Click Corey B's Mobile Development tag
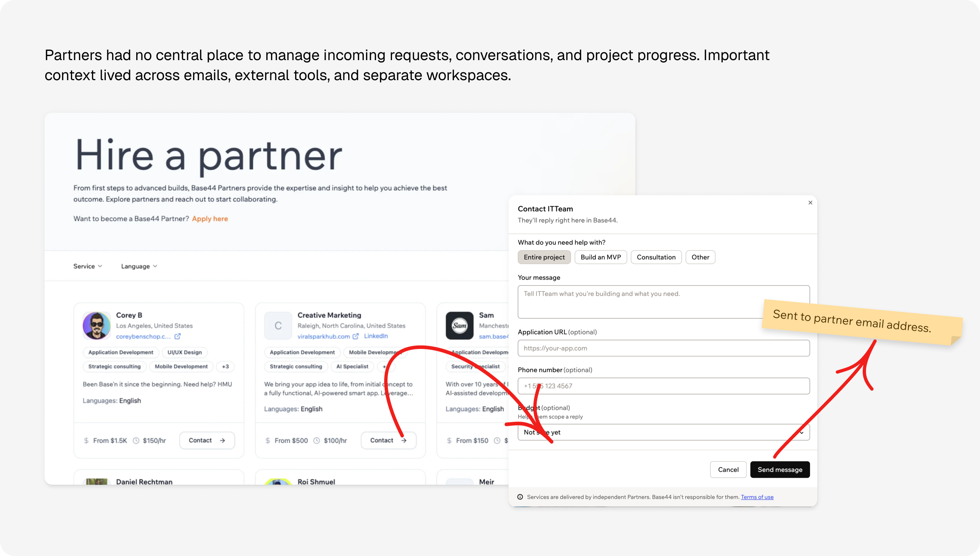This screenshot has width=980, height=556. 181,366
